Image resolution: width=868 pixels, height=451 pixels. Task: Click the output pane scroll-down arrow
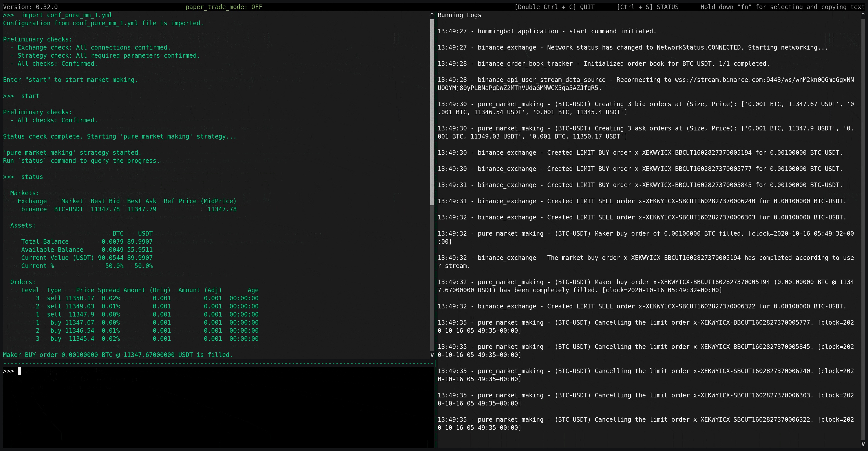point(432,355)
